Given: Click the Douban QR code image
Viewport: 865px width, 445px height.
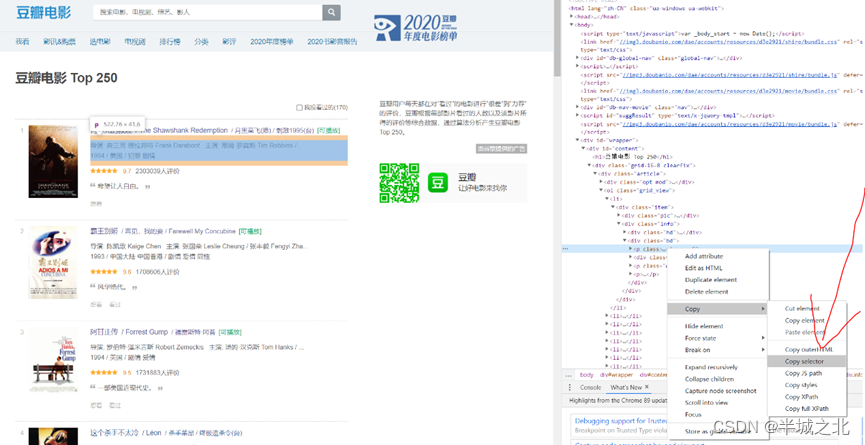Looking at the screenshot, I should [399, 183].
